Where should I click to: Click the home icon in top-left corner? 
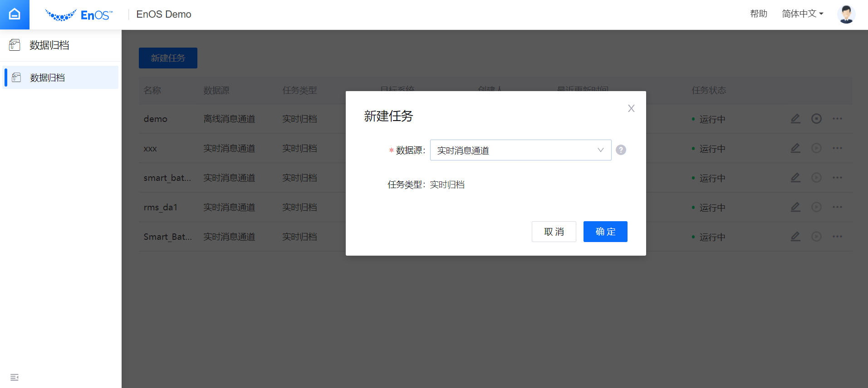[15, 15]
